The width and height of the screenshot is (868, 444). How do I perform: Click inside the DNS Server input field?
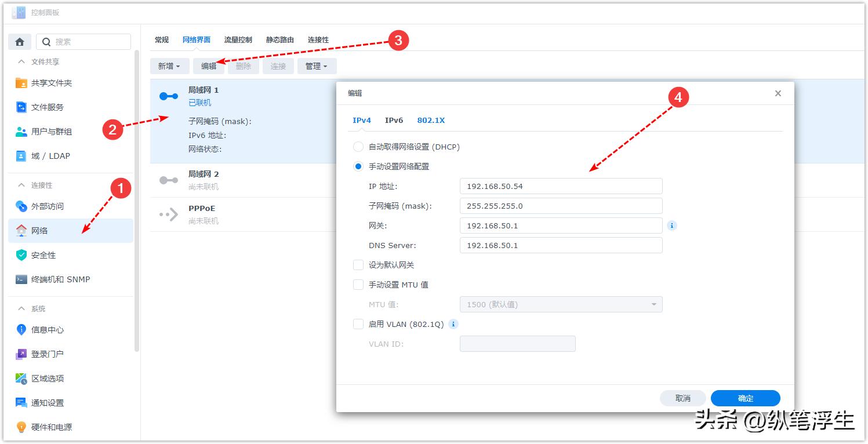(560, 245)
